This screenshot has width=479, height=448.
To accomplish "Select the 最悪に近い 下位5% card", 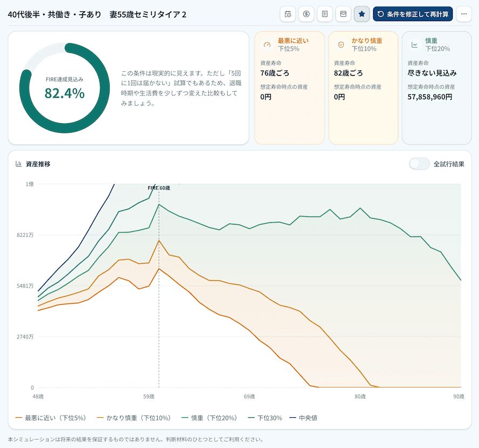I will tap(289, 87).
